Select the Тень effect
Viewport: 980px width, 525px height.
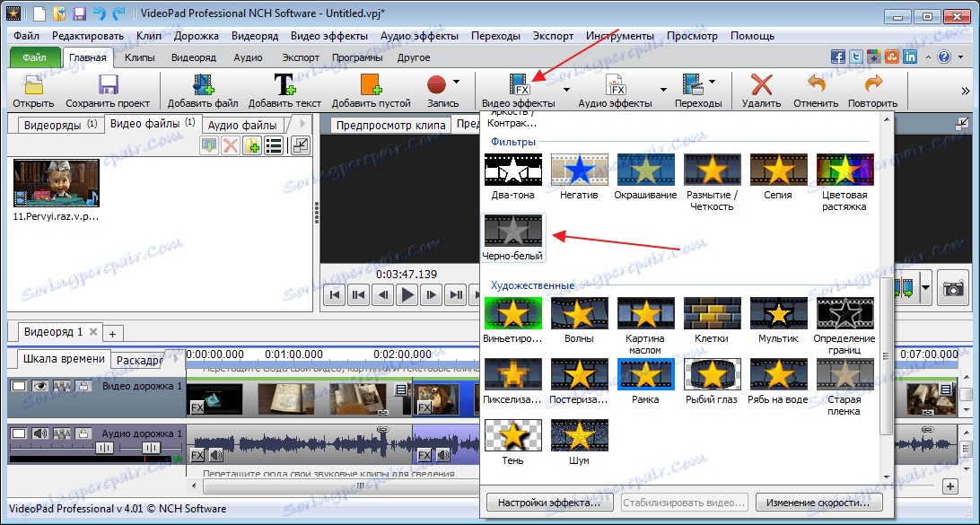(x=512, y=442)
